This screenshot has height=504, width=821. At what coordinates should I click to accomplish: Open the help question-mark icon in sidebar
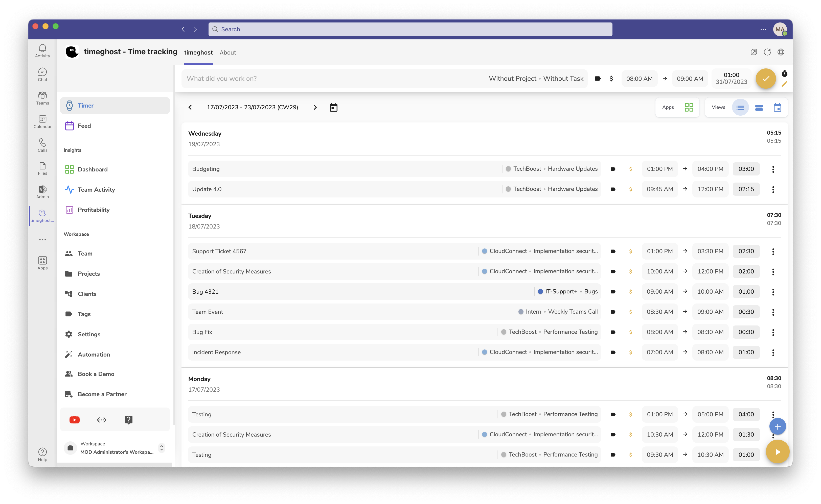tap(128, 420)
